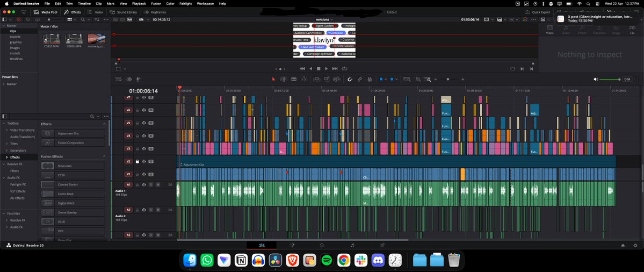The image size is (644, 272).
Task: Collapse the Audio FX section
Action: point(4,177)
